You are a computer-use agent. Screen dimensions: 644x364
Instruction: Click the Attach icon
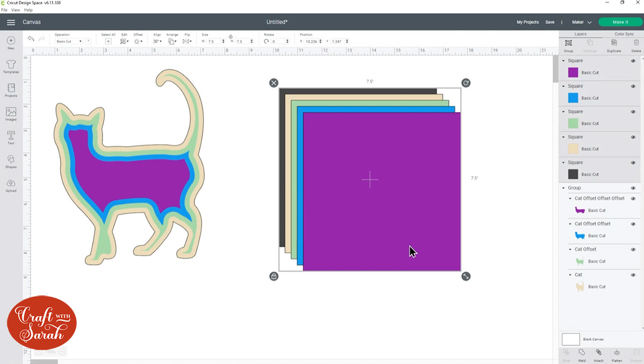[598, 354]
